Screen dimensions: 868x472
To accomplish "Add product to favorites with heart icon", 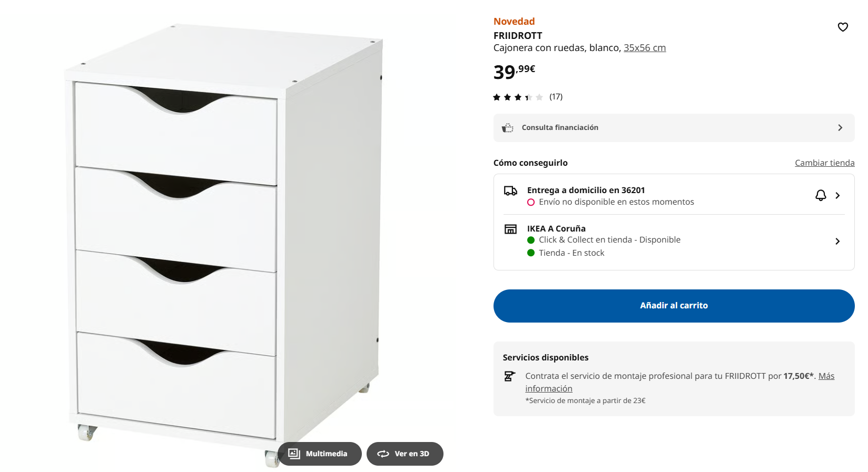I will tap(843, 27).
